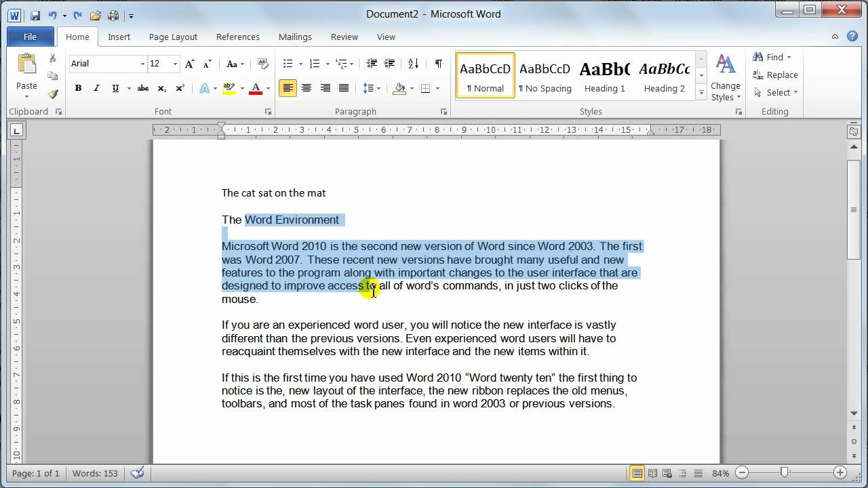Open the Borders dropdown arrow
This screenshot has width=868, height=488.
tap(437, 88)
